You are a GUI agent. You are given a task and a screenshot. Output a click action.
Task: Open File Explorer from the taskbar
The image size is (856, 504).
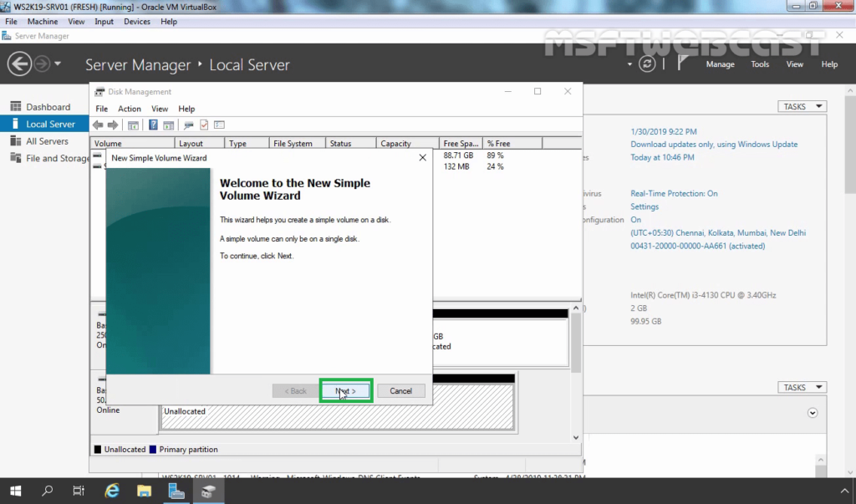point(144,491)
